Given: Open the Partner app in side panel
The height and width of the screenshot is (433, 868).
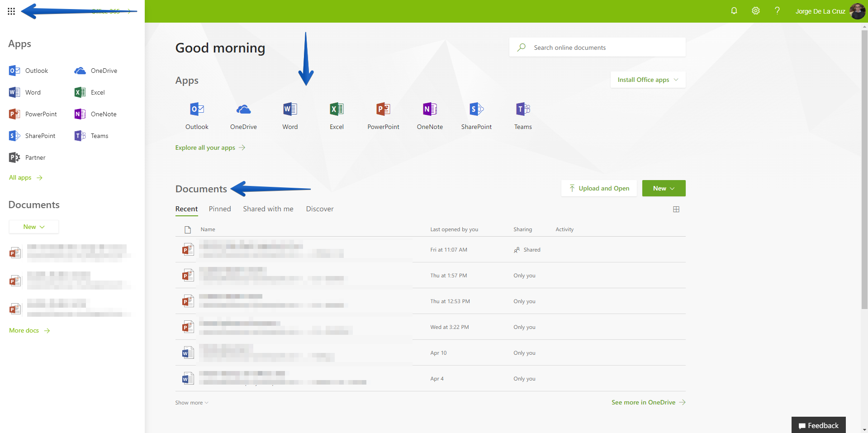Looking at the screenshot, I should point(27,157).
